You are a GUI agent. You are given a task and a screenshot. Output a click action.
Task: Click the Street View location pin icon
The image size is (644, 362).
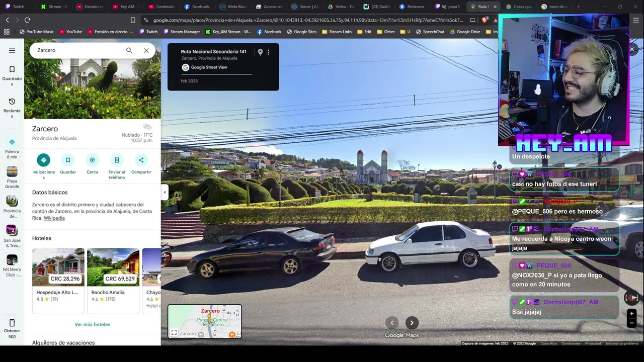(260, 52)
